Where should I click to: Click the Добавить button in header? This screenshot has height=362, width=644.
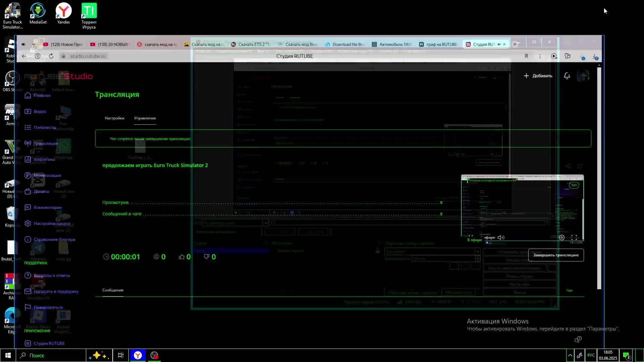pos(538,76)
